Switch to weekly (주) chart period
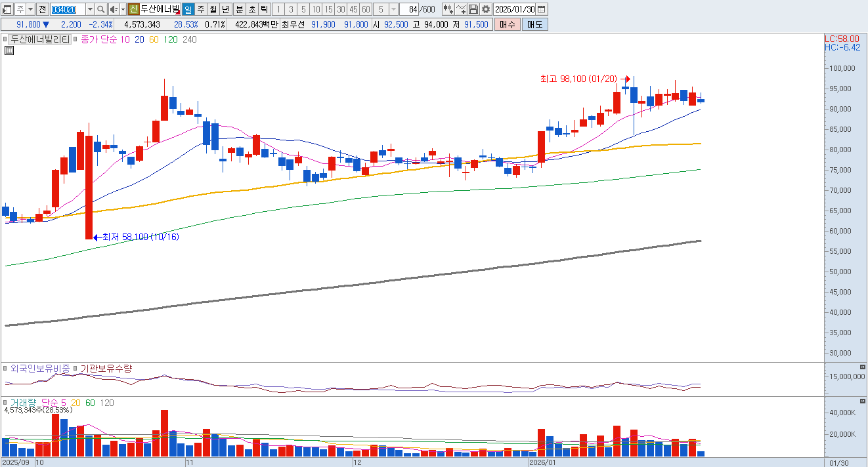This screenshot has width=868, height=467. coord(200,9)
